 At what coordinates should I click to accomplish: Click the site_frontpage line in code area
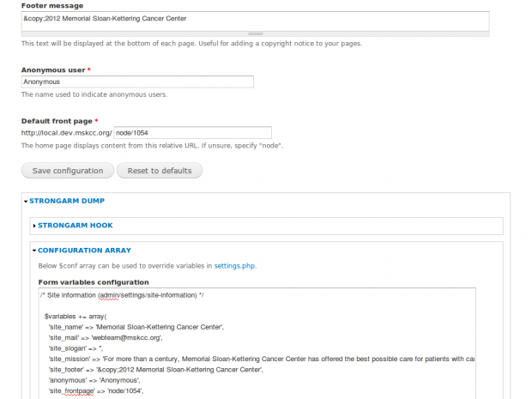pos(96,391)
